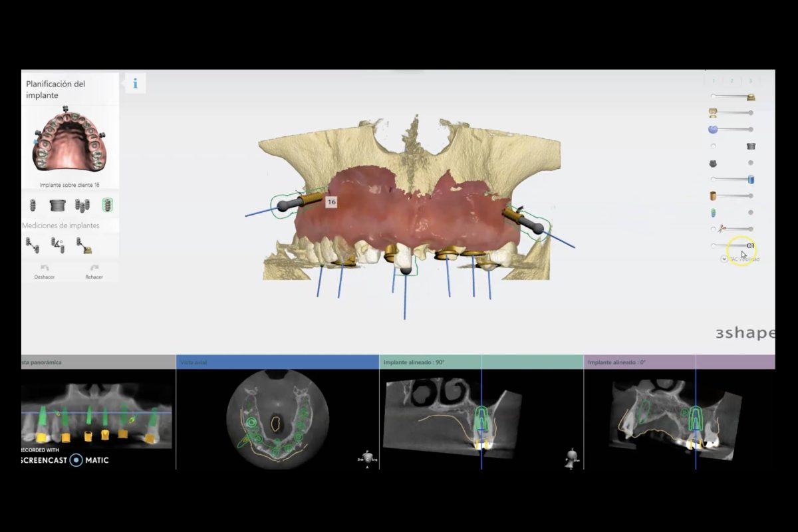Click the green highlighted implant icon

click(x=106, y=205)
